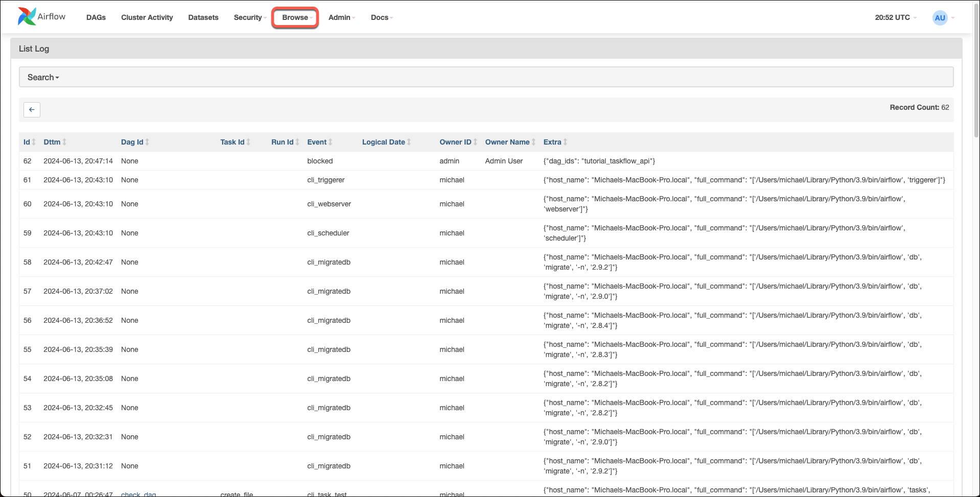Sort logs using the Event column caret
Viewport: 980px width, 497px height.
pyautogui.click(x=330, y=142)
